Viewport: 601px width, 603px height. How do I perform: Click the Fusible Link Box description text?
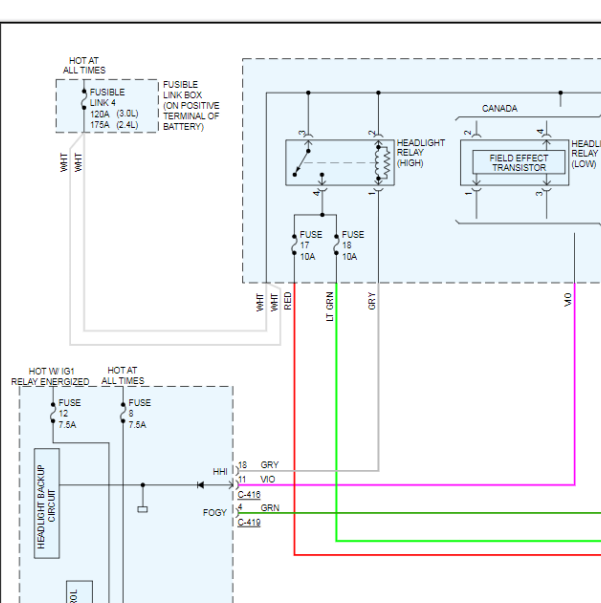tap(191, 106)
